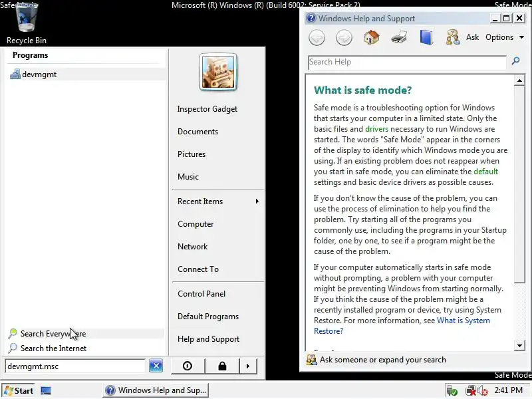Screen dimensions: 532x399
Task: Click help pane scroll down arrow
Action: click(x=519, y=346)
